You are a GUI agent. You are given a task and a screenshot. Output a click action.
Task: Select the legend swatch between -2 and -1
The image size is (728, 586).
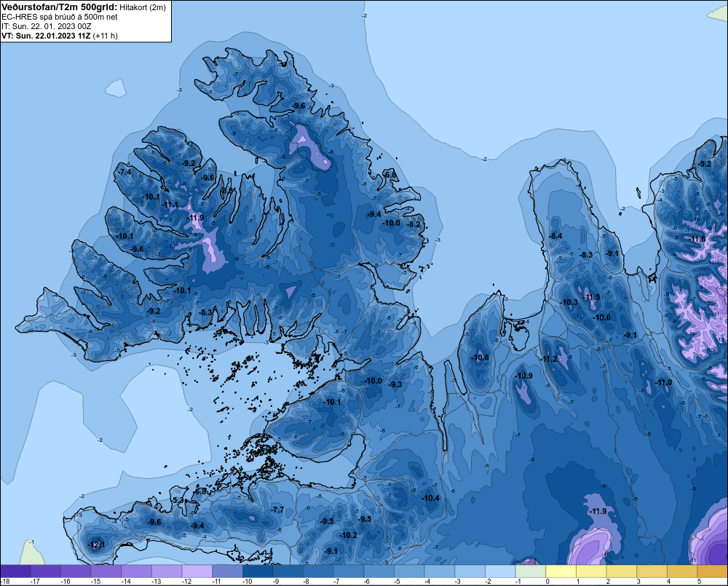500,571
